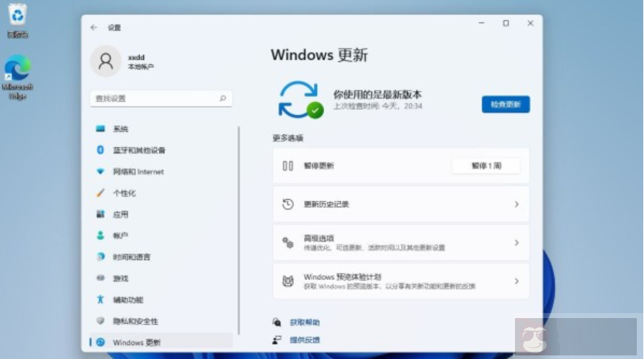Image resolution: width=644 pixels, height=359 pixels.
Task: Focus the 查找设置 search field
Action: pyautogui.click(x=161, y=98)
